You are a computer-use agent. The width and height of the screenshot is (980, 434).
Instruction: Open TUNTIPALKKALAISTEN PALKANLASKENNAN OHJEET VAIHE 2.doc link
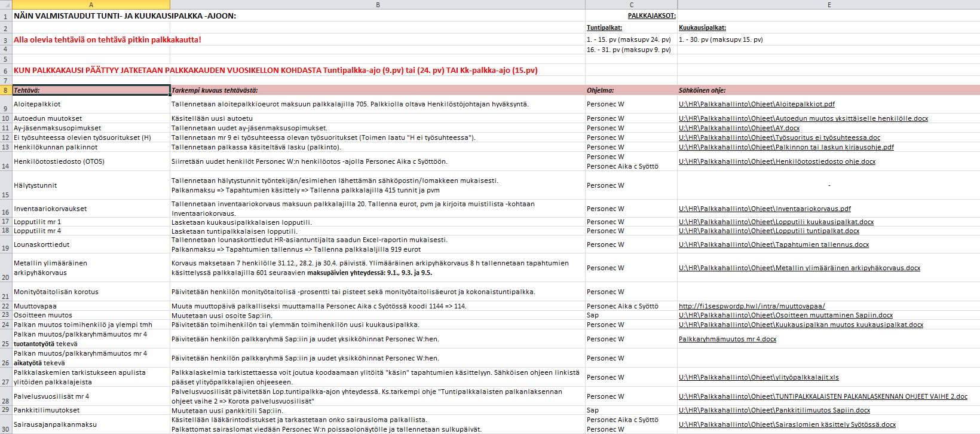(x=823, y=396)
